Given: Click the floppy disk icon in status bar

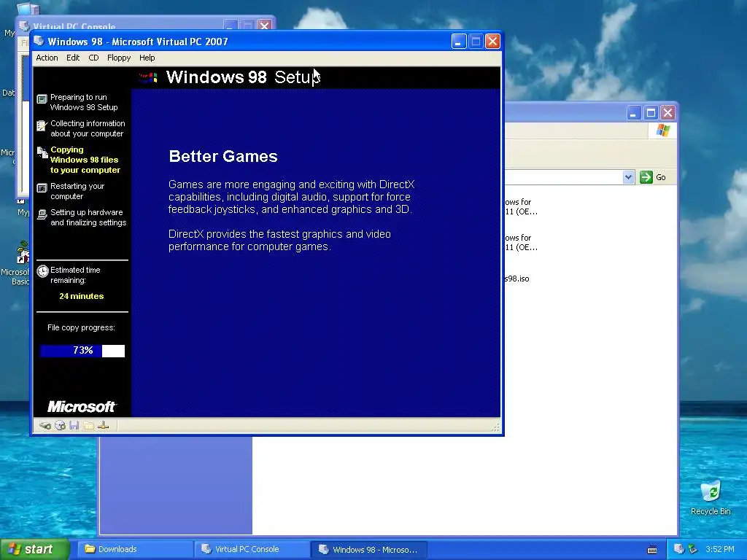Looking at the screenshot, I should click(x=74, y=425).
